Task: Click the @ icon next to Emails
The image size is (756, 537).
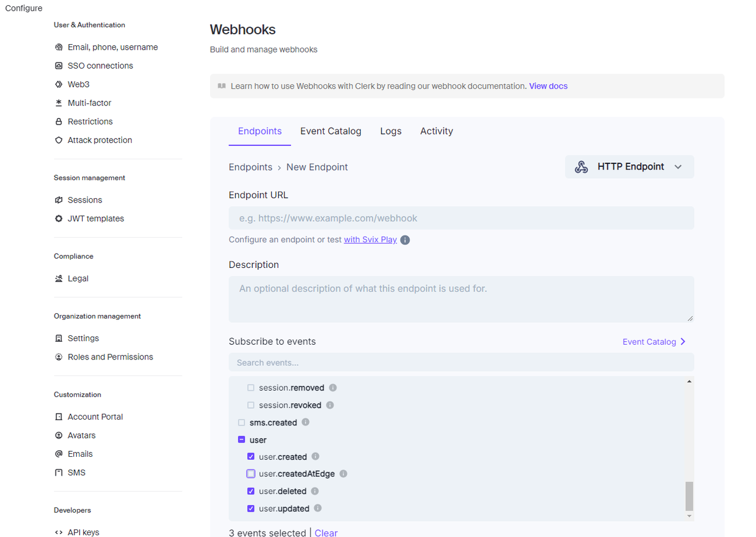Action: (58, 454)
